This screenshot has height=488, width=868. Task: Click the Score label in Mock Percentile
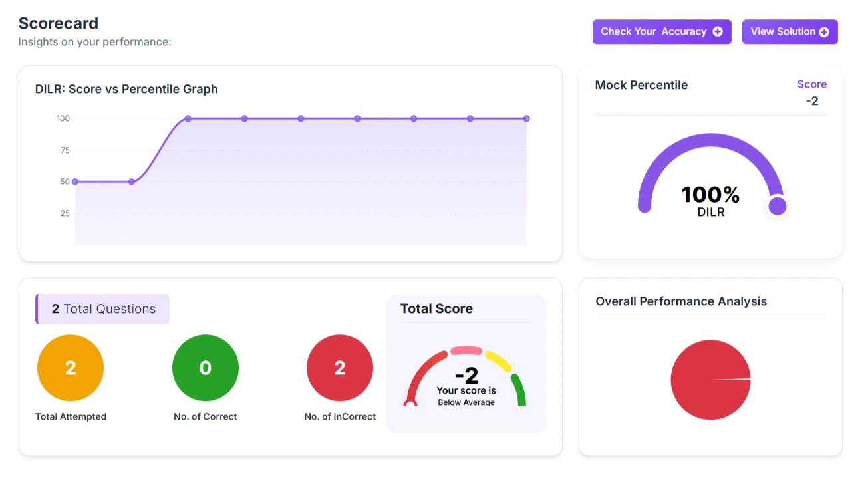coord(811,84)
